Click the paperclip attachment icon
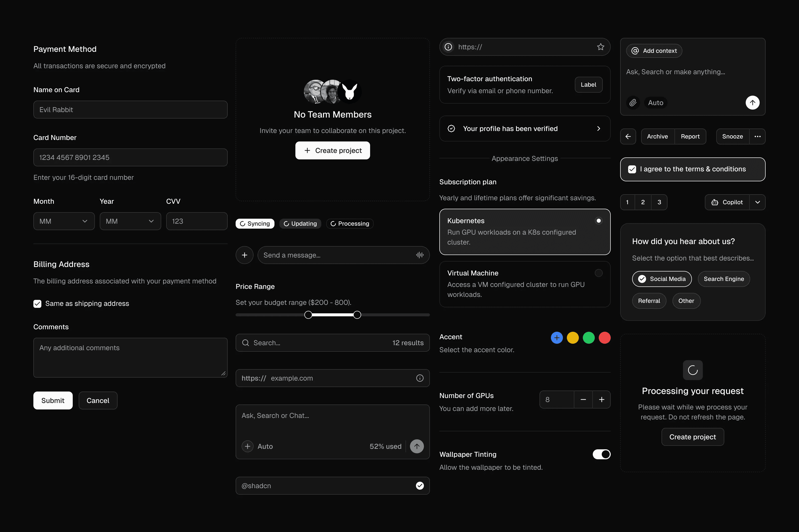Screen dimensions: 799x532 coord(633,103)
